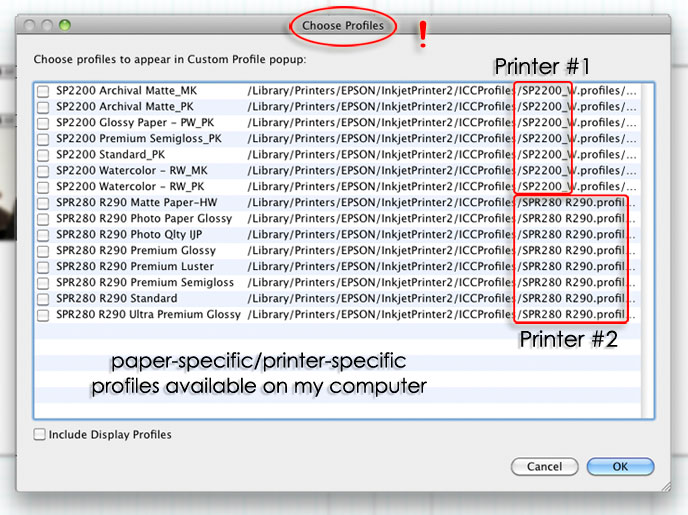Enable SPR280 R290 Photo Qlty IJP checkbox
Screen dimensions: 688x515
[x=43, y=235]
